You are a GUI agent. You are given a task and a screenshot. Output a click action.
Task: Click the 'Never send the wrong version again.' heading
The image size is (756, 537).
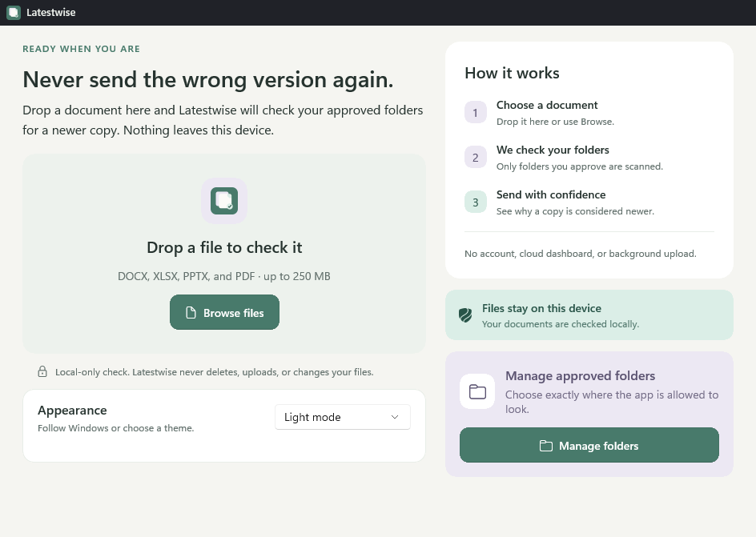click(x=207, y=79)
